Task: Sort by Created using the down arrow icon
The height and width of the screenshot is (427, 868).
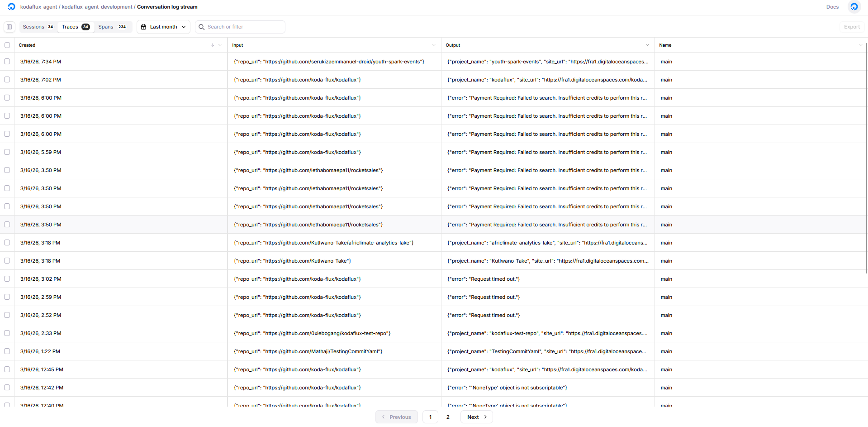Action: pos(213,45)
